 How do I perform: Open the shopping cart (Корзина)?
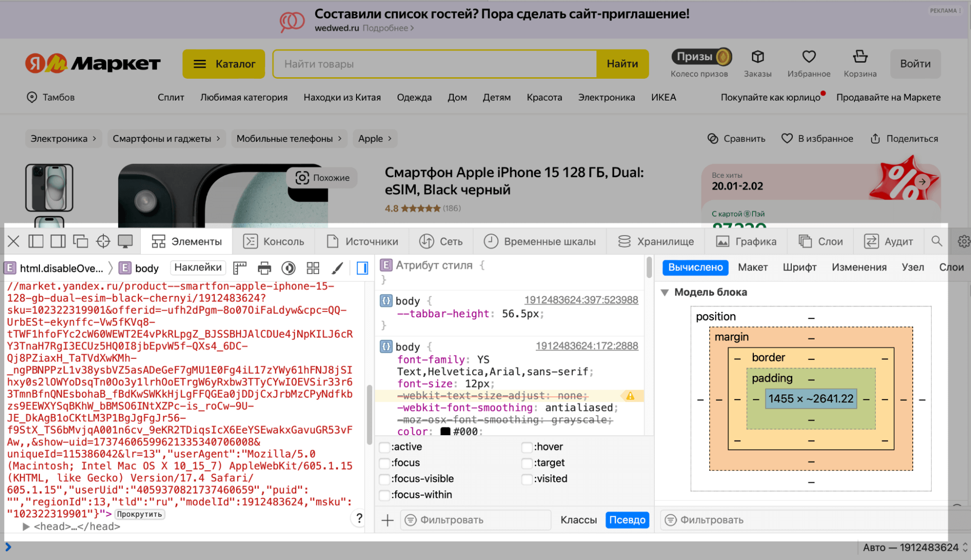860,57
